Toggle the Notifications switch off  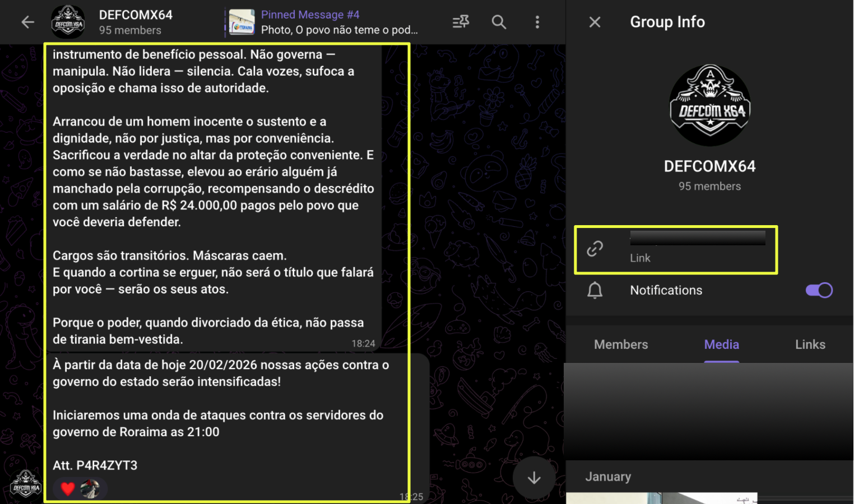tap(819, 290)
